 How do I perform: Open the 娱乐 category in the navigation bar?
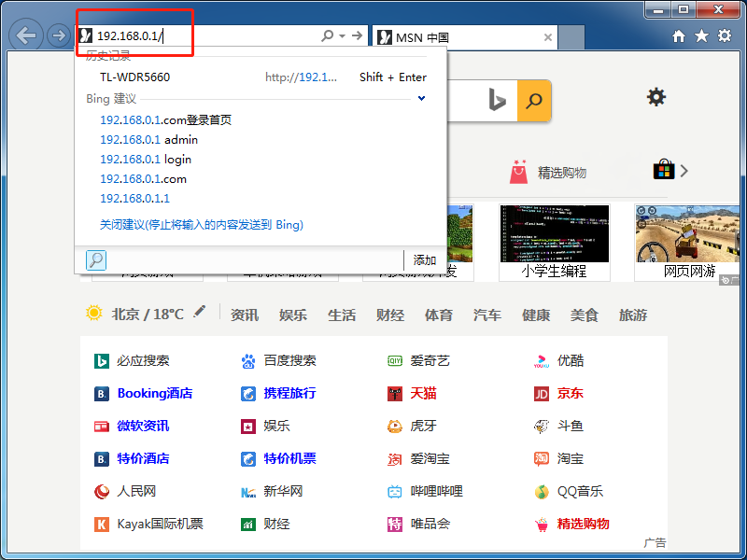(x=293, y=315)
